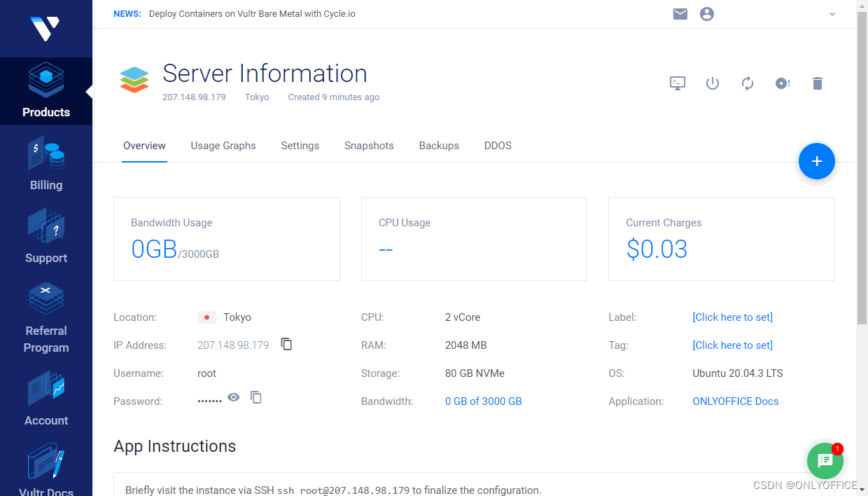Click the server restart icon
This screenshot has width=868, height=496.
pos(748,83)
